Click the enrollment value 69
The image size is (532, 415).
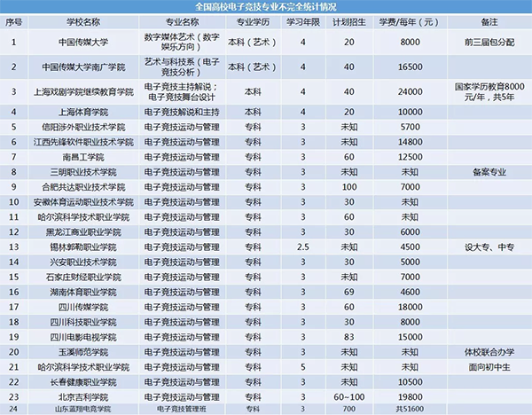coord(349,292)
